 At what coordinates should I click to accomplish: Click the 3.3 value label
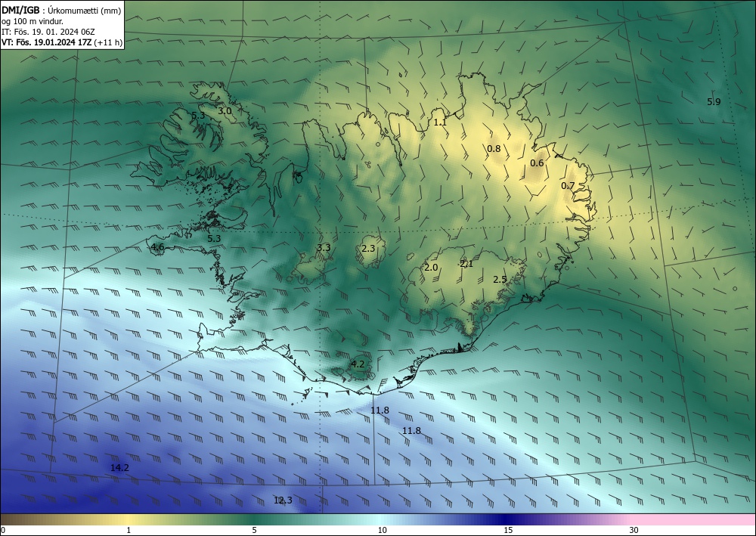tap(324, 248)
